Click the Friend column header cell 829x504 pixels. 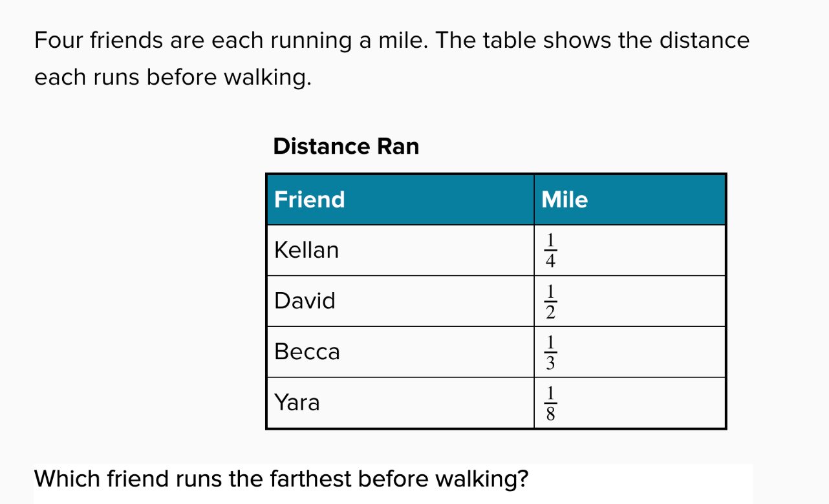[x=400, y=200]
